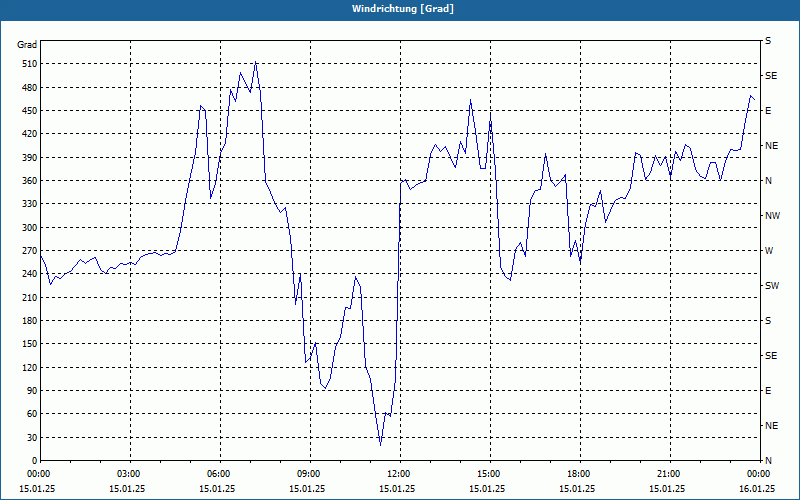Select the 480 value on the degree axis
Image resolution: width=800 pixels, height=500 pixels.
point(30,87)
